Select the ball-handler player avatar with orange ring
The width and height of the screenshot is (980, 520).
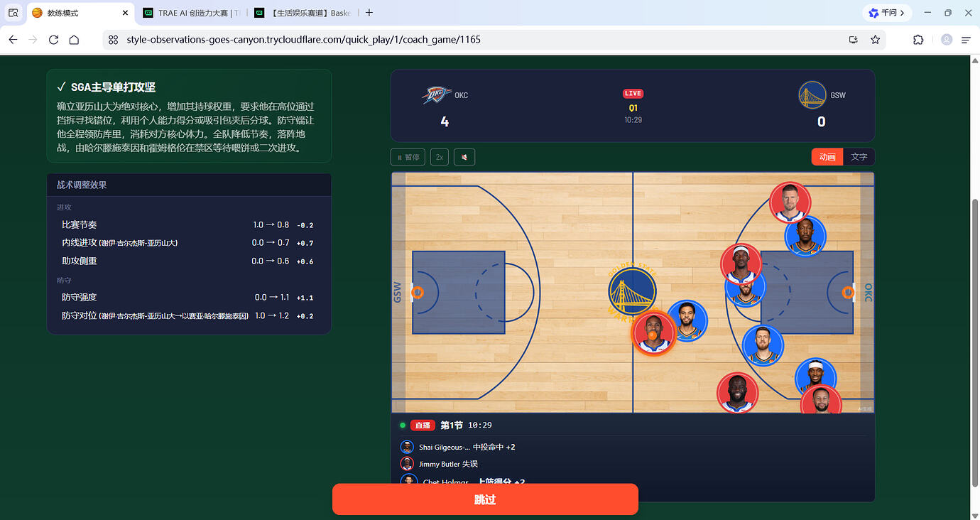click(653, 332)
